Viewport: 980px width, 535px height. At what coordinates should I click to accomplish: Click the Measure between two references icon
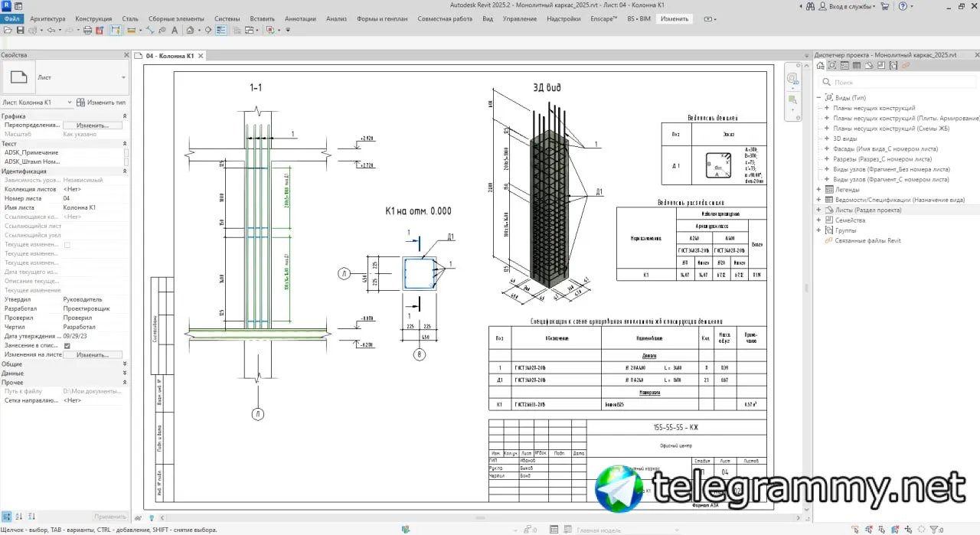click(x=131, y=30)
